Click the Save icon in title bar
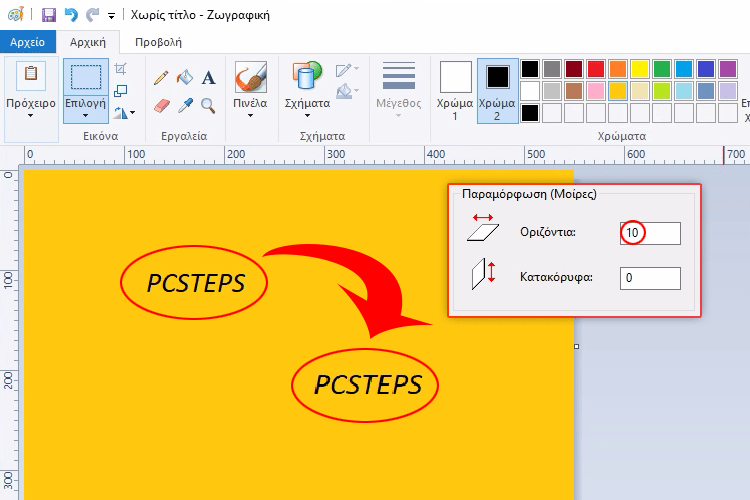 point(49,15)
